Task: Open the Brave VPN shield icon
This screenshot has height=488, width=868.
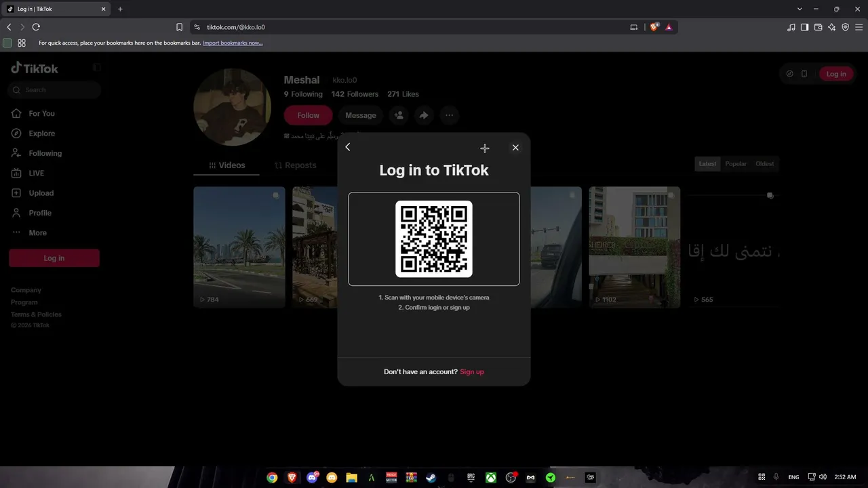Action: (845, 27)
